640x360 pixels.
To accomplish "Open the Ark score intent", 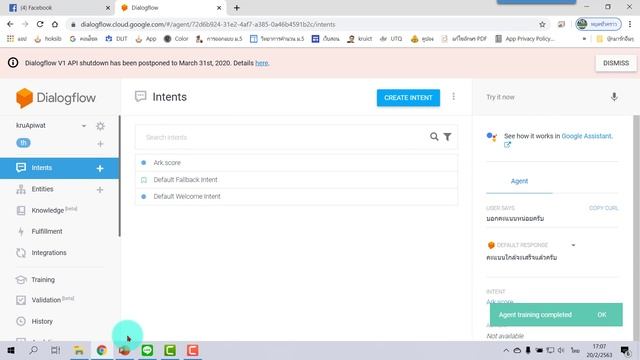I will coord(296,162).
